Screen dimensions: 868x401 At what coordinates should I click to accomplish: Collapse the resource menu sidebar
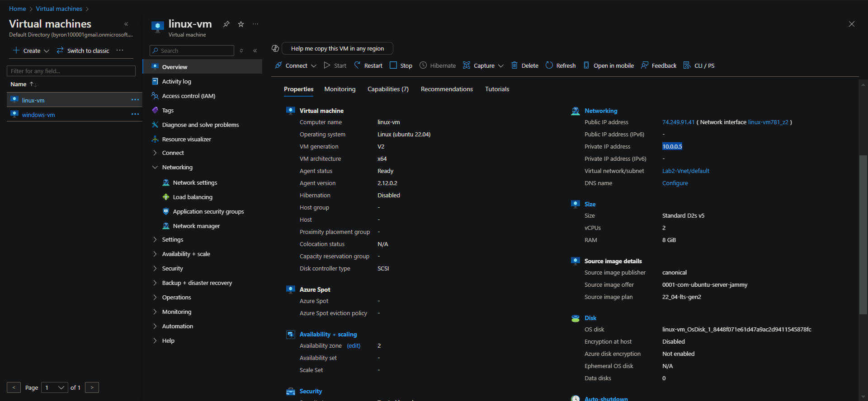(255, 51)
